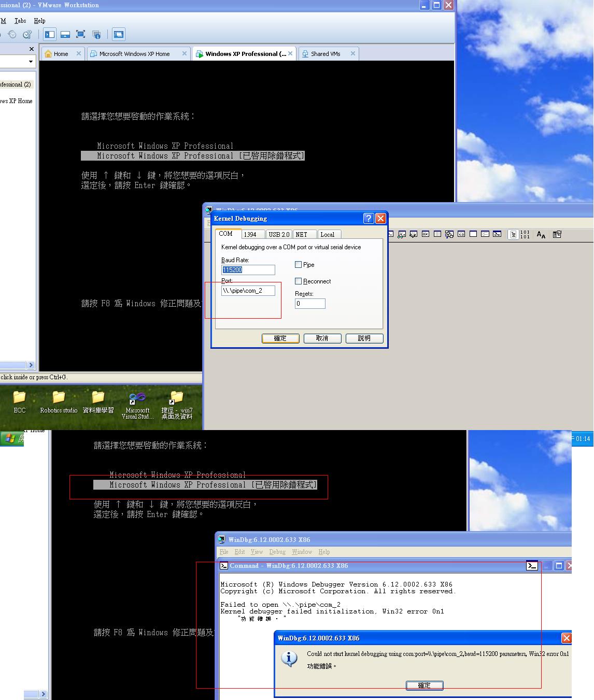The height and width of the screenshot is (700, 594).
Task: Select ofessional (2) in VMware library
Action: [16, 84]
